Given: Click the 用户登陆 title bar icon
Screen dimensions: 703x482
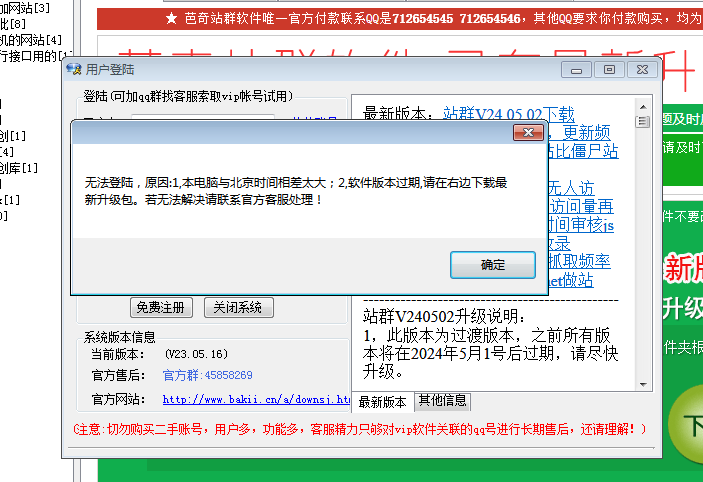Looking at the screenshot, I should [x=74, y=69].
